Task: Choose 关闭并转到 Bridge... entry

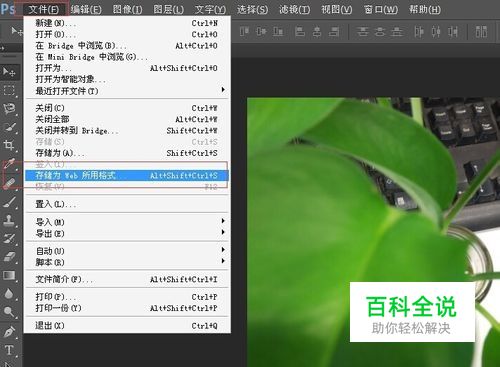Action: tap(128, 130)
